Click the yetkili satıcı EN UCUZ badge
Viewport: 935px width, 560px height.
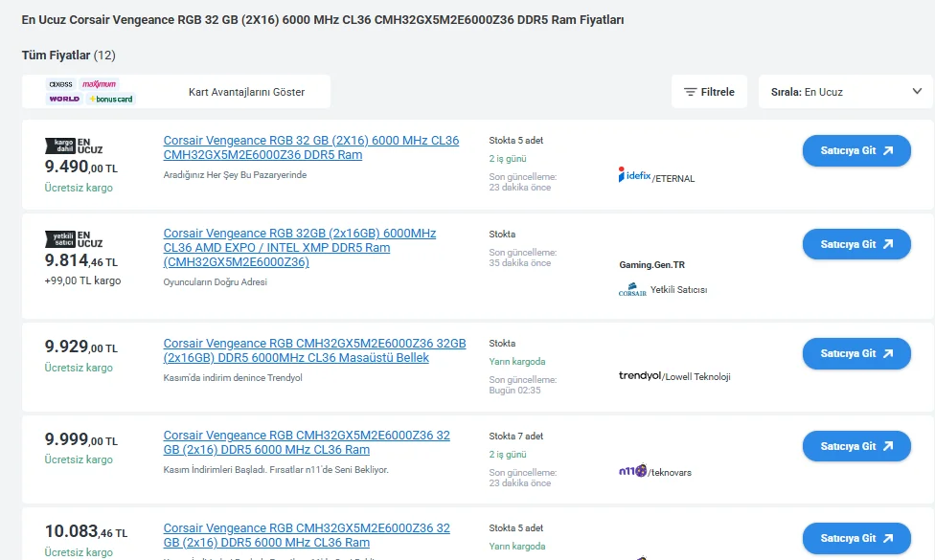74,239
